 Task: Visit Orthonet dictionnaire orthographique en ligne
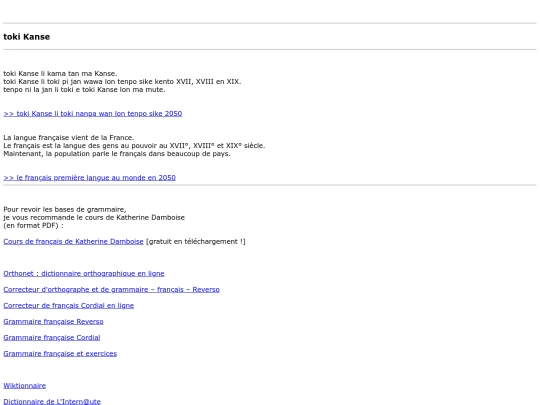pyautogui.click(x=84, y=273)
